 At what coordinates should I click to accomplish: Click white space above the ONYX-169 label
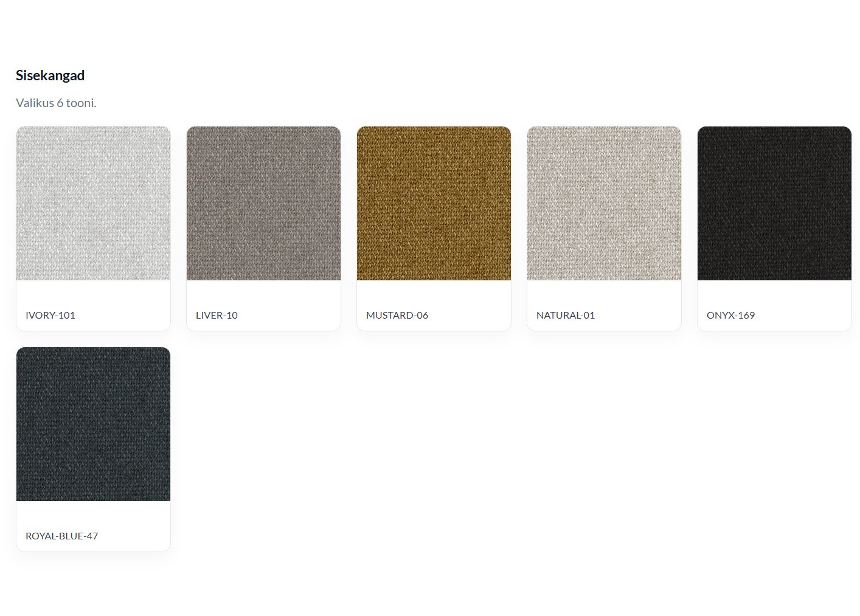point(774,294)
